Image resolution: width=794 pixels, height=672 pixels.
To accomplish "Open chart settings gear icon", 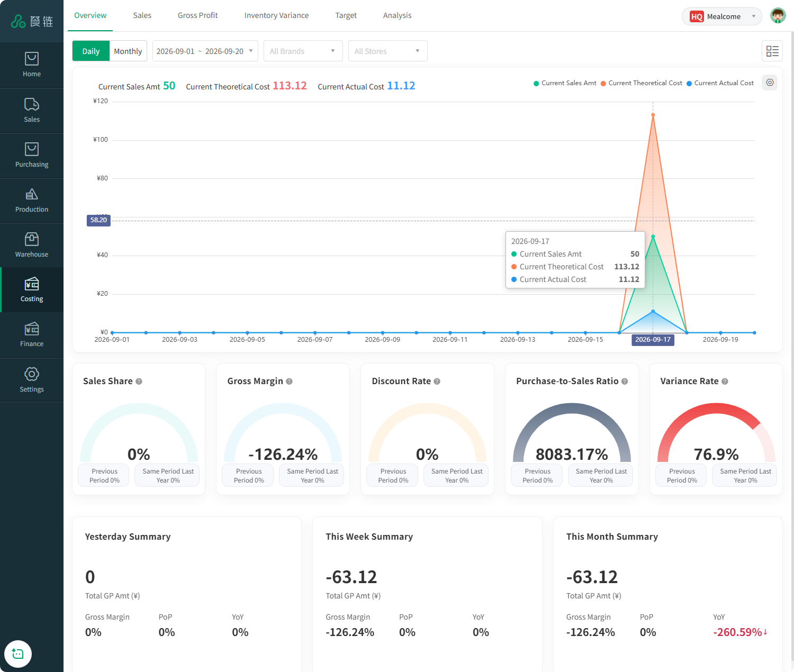I will tap(770, 83).
